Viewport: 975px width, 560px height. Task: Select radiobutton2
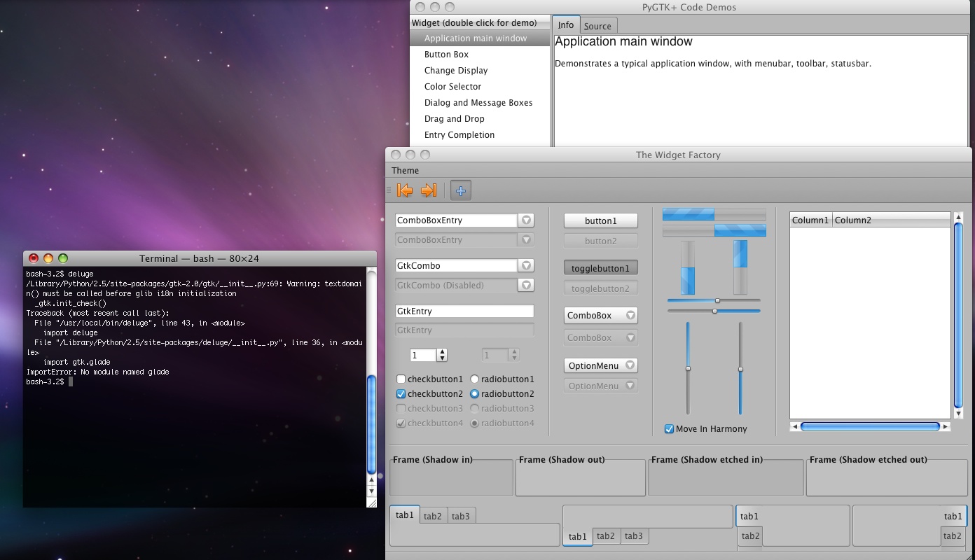click(474, 393)
